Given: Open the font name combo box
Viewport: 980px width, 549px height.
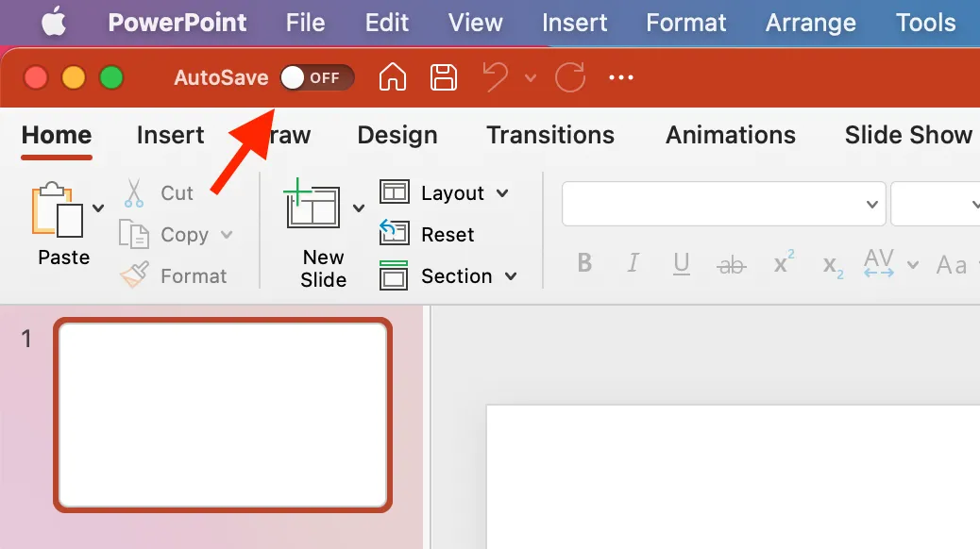Looking at the screenshot, I should pyautogui.click(x=723, y=204).
